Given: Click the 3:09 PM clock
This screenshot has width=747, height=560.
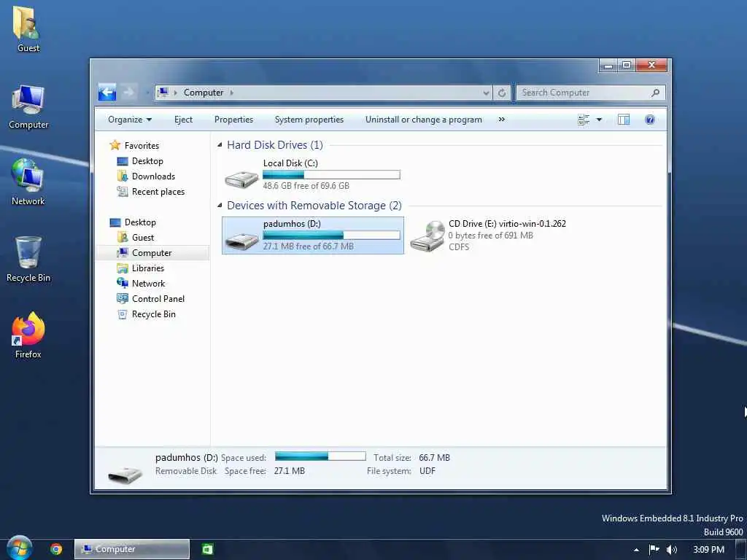Looking at the screenshot, I should coord(708,550).
